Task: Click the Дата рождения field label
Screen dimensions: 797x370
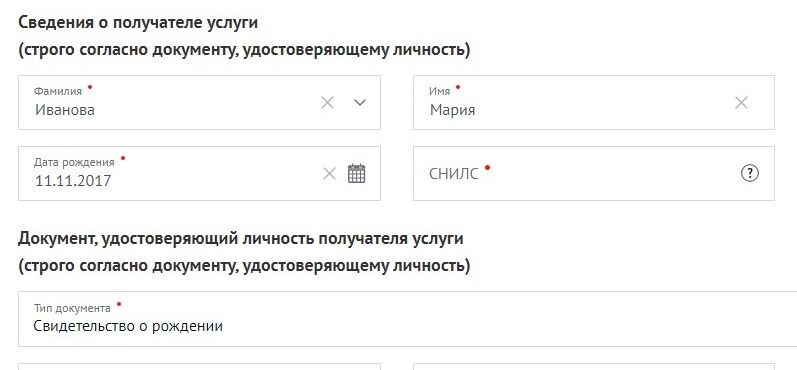Action: click(x=74, y=163)
